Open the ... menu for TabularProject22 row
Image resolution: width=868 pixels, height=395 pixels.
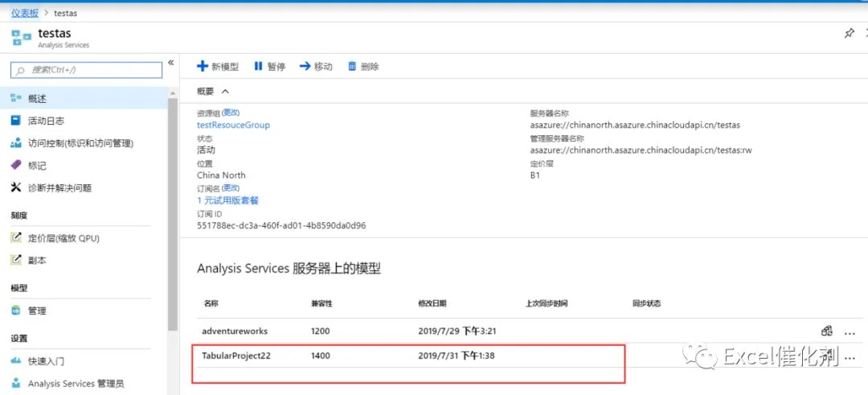(850, 358)
